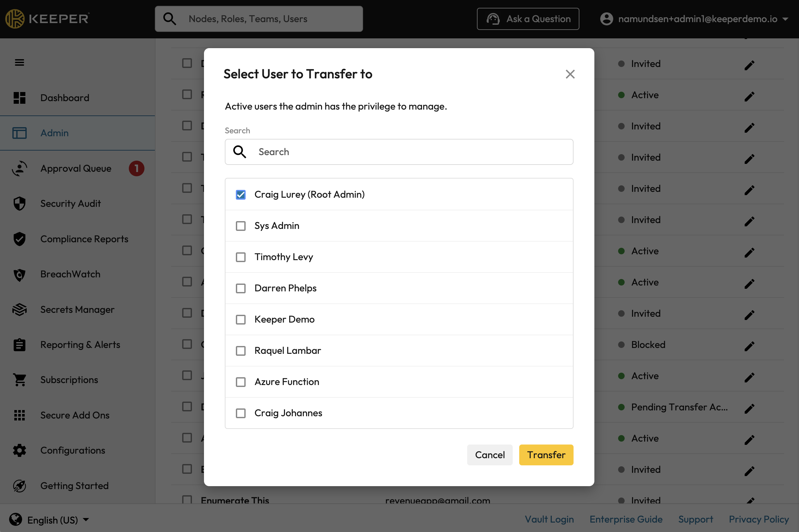The width and height of the screenshot is (799, 532).
Task: Go to Reporting & Alerts section
Action: [80, 345]
